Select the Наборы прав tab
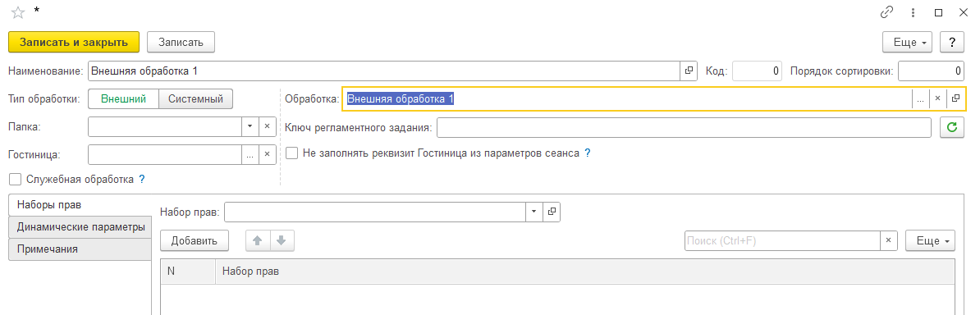 point(80,204)
